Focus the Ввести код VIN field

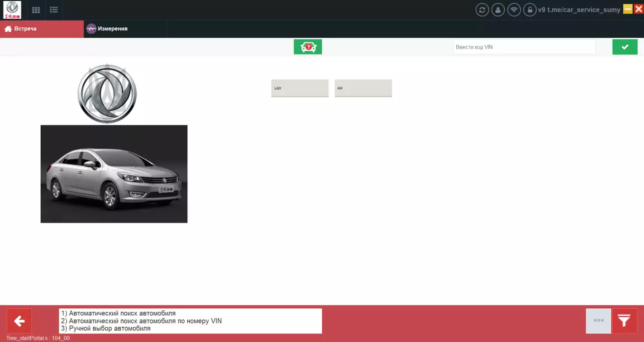pyautogui.click(x=524, y=47)
